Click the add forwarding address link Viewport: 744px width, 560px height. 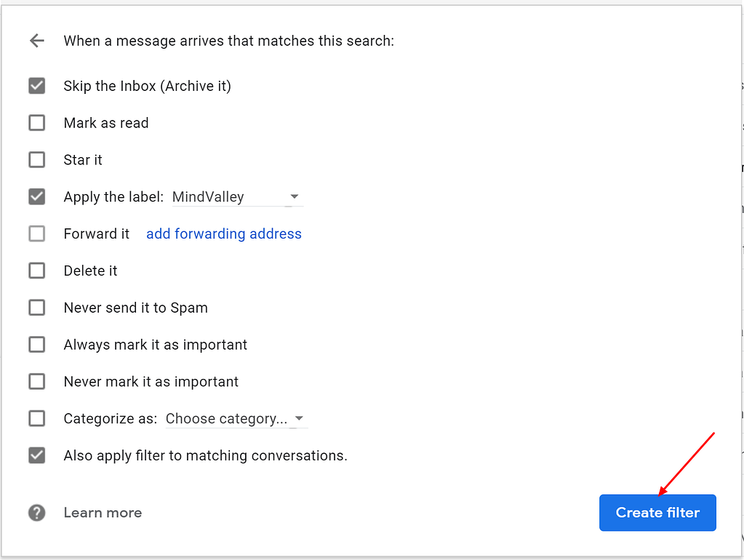tap(224, 233)
